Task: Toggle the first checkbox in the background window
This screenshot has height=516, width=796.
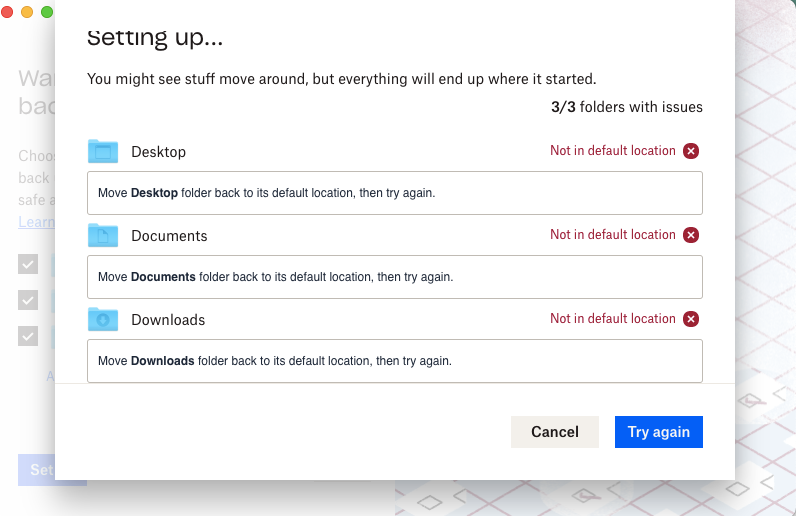Action: (x=28, y=264)
